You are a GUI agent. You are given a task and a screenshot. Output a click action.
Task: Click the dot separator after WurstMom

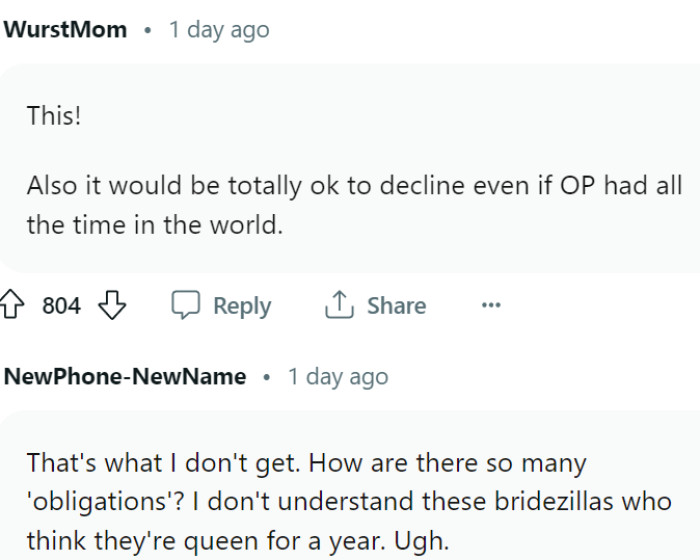(147, 31)
